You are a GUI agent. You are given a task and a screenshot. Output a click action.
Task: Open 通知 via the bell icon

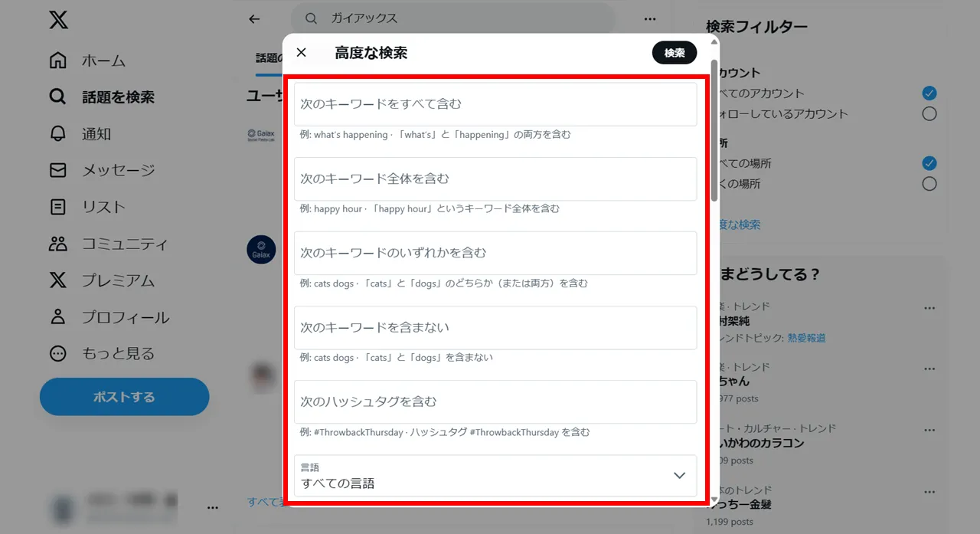(x=57, y=133)
